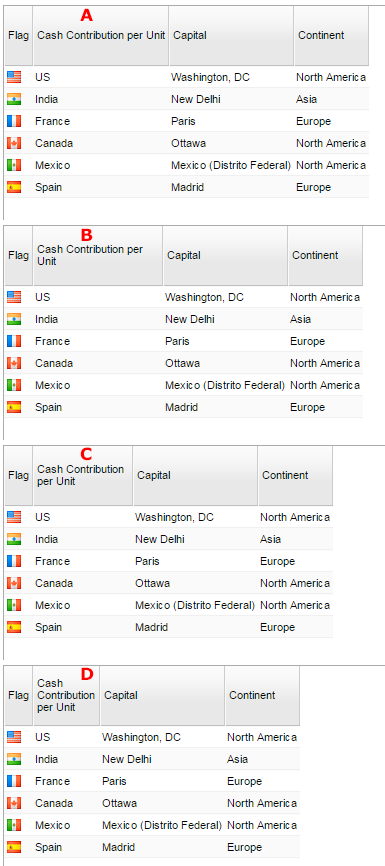Click the Spain flag icon in grid B

tap(14, 408)
